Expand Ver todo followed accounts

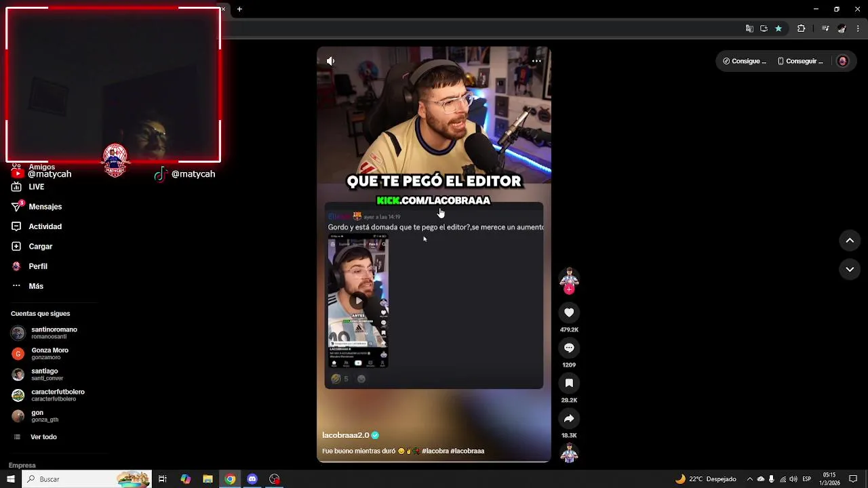[35, 437]
